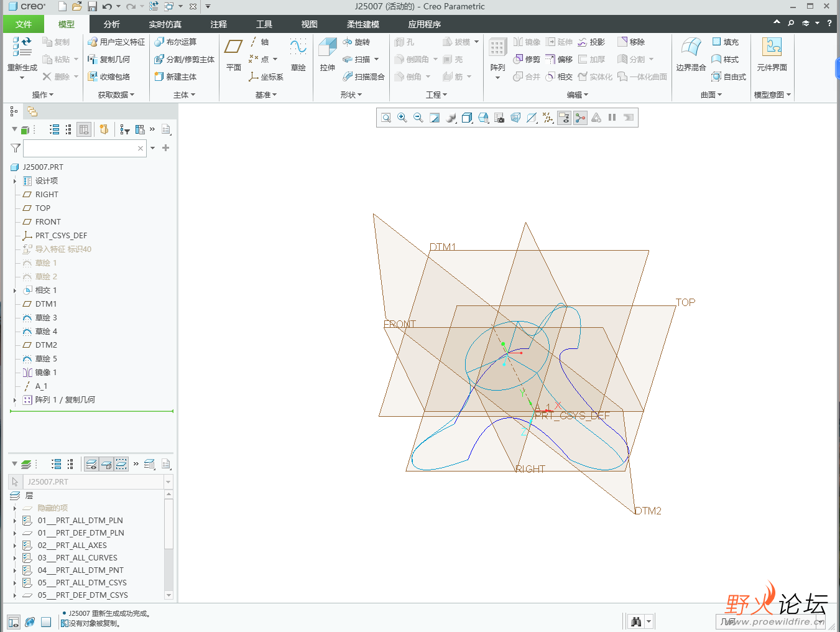Click the datum Plane (平面) tool

[234, 55]
